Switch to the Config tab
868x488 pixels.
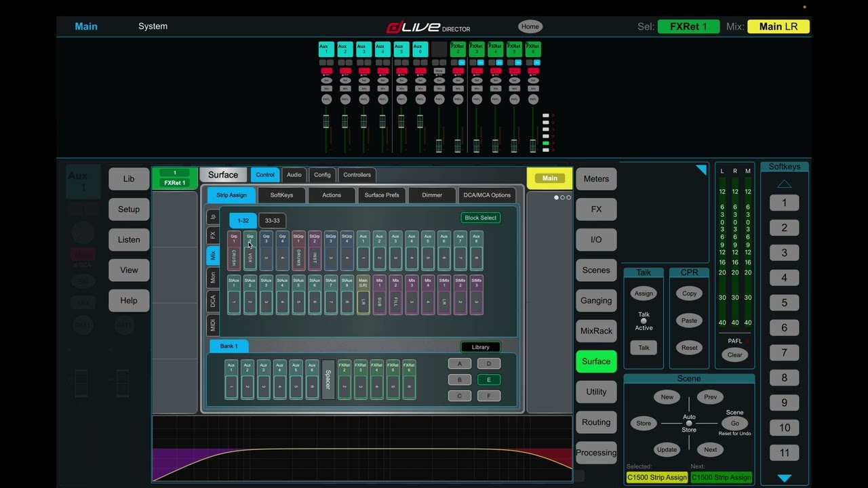click(322, 175)
